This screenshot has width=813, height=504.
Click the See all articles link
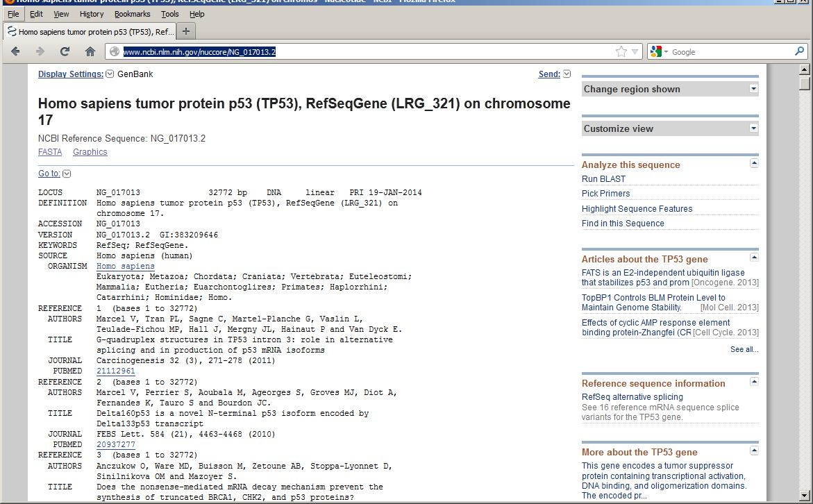point(744,349)
